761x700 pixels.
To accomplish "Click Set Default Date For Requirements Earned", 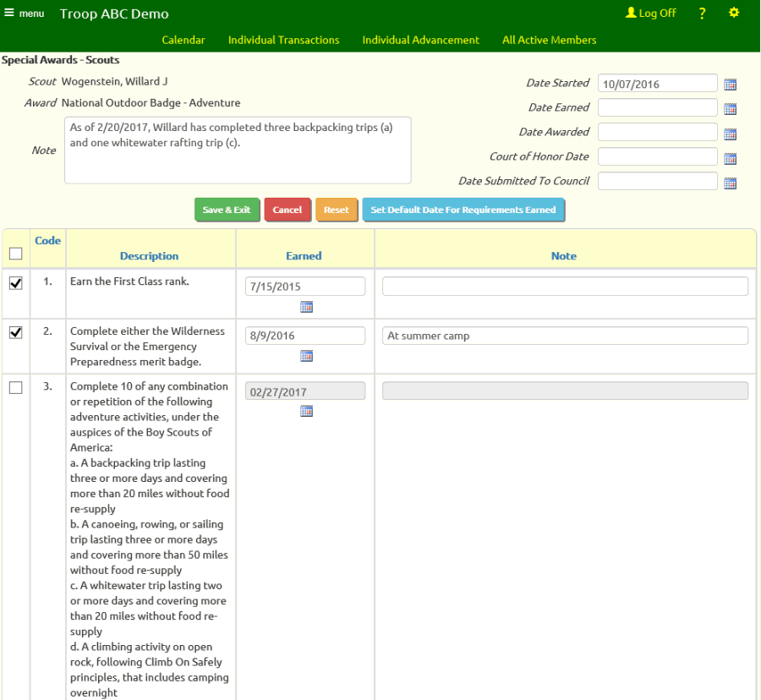I will pos(463,210).
